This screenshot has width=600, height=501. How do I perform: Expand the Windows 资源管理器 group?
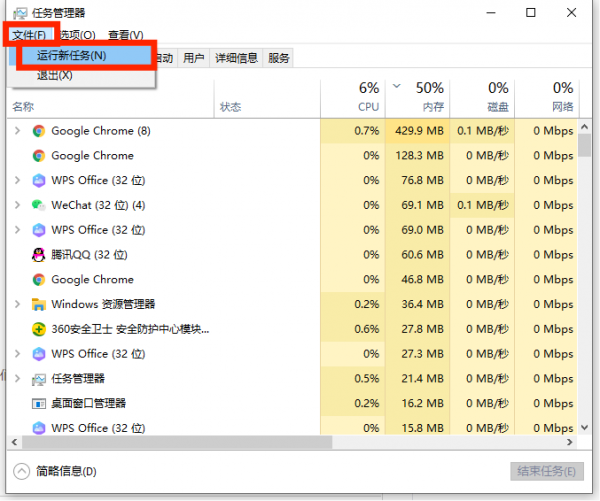point(17,304)
